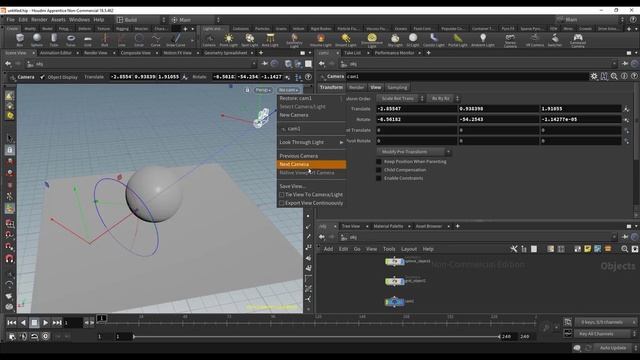Choose New Camera from menu
Viewport: 640px width, 360px height.
[x=311, y=115]
